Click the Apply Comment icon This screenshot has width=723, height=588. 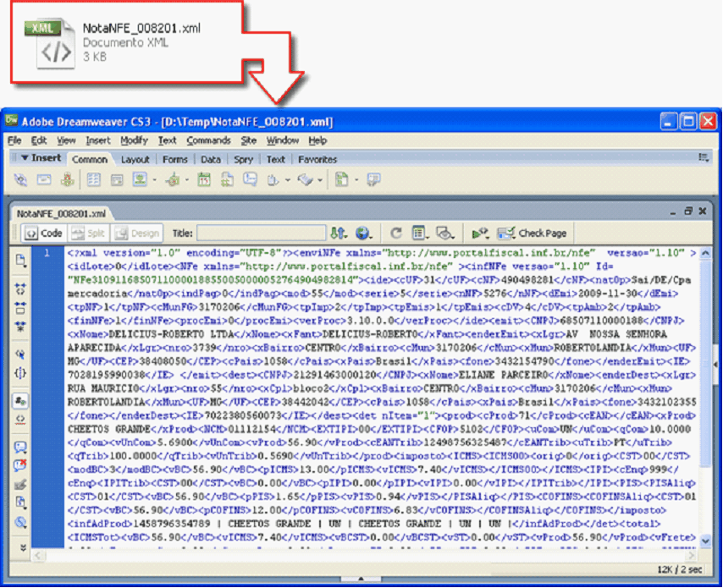click(x=20, y=447)
